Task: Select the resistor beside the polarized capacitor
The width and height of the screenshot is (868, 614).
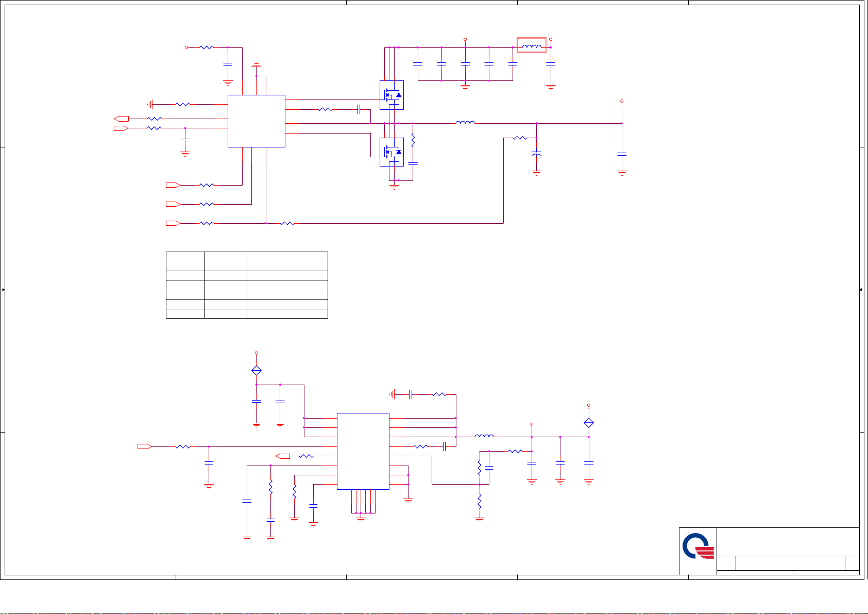Action: coord(520,138)
